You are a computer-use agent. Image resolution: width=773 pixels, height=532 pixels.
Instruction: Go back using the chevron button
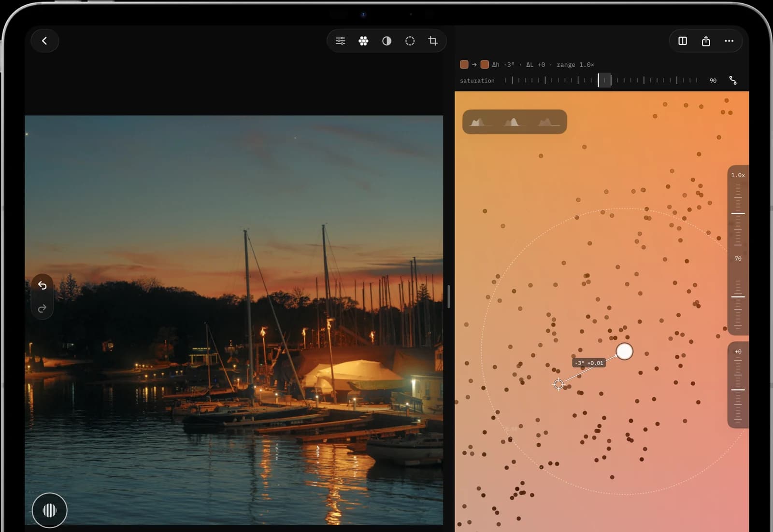click(45, 41)
